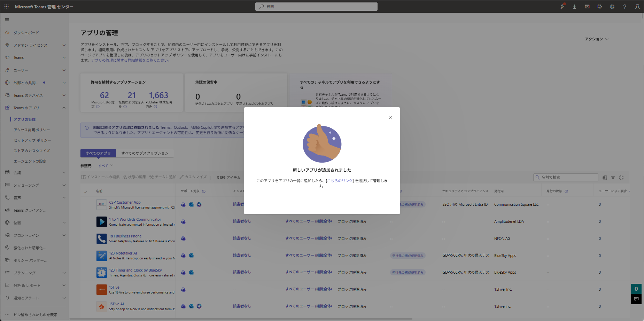Open the 参照元 すべて filter dropdown
644x321 pixels.
coord(106,166)
